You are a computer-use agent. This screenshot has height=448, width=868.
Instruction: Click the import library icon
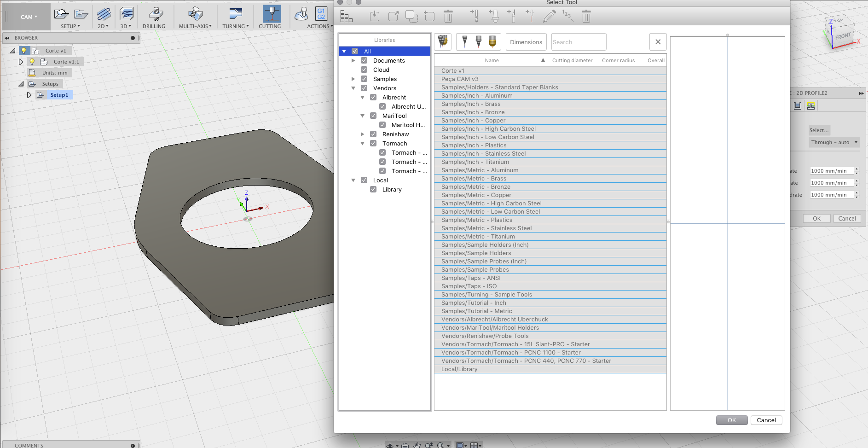(x=375, y=16)
